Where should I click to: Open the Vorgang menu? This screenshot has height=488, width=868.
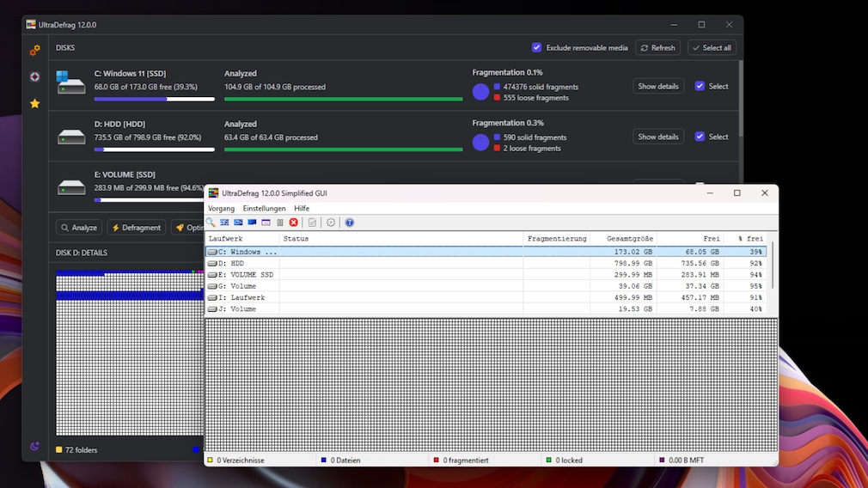tap(221, 209)
